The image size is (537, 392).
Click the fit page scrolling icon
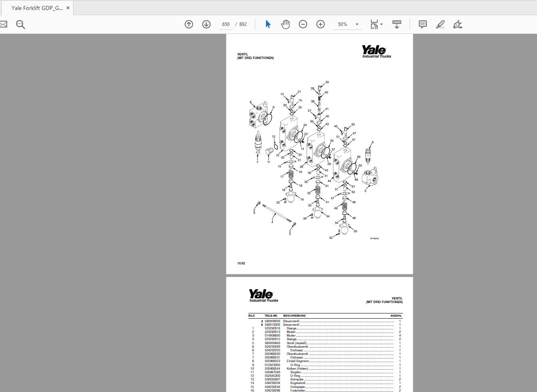tap(374, 24)
